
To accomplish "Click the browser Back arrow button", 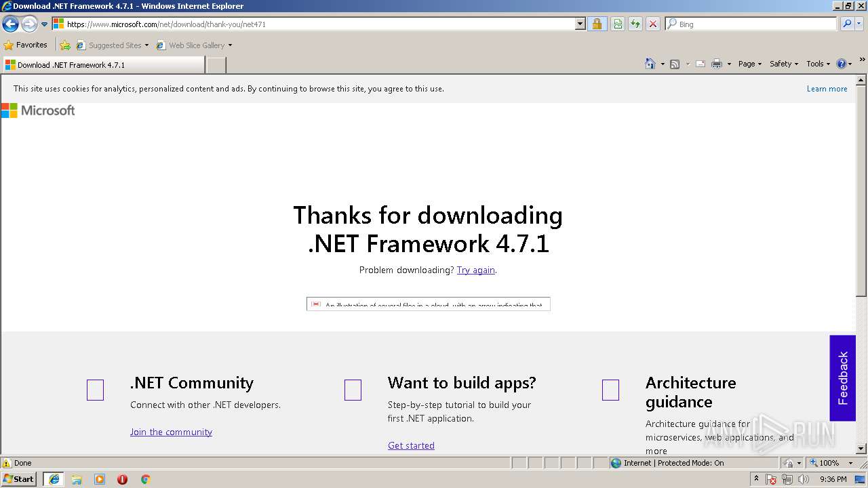I will (10, 24).
